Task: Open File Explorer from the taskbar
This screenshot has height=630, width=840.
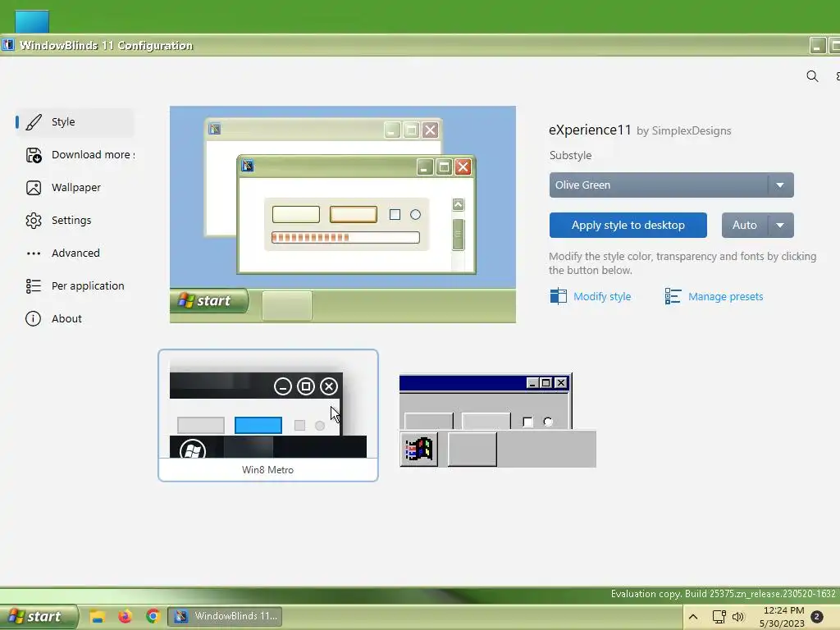Action: click(97, 617)
